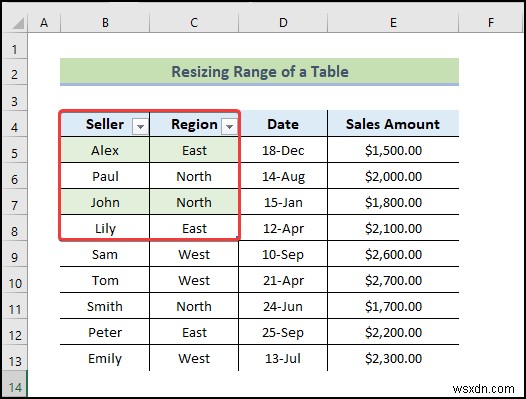This screenshot has width=526, height=399.
Task: Select the date cell 10-Sep
Action: coord(283,254)
